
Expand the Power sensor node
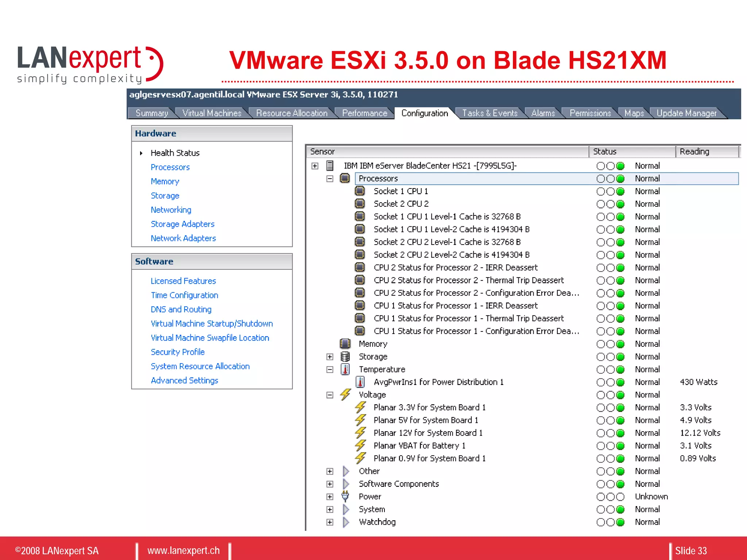tap(330, 497)
